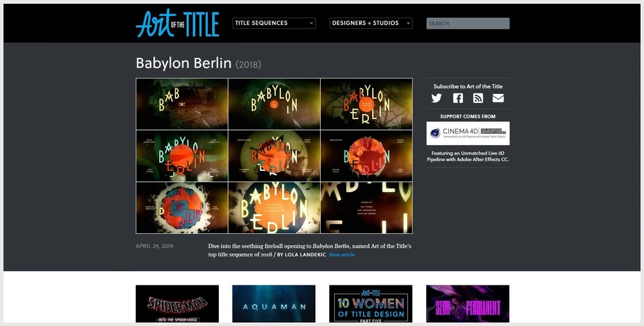Open the Art of the Title logo
The image size is (644, 326).
click(x=178, y=23)
